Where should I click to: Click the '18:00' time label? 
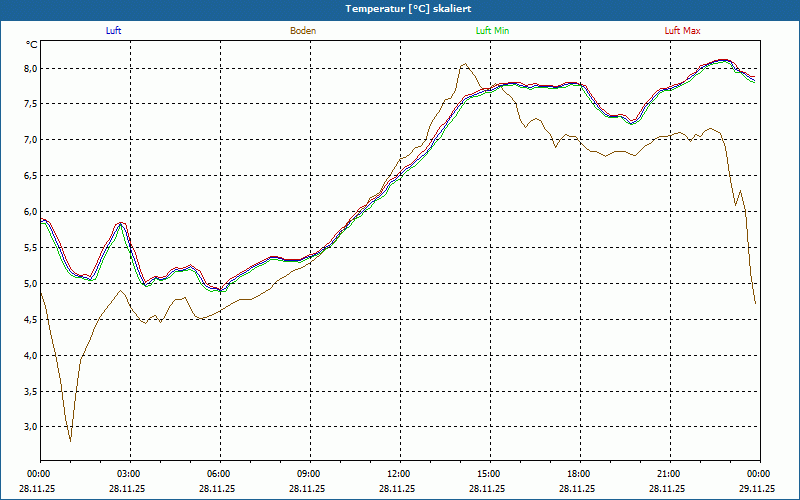coord(577,474)
